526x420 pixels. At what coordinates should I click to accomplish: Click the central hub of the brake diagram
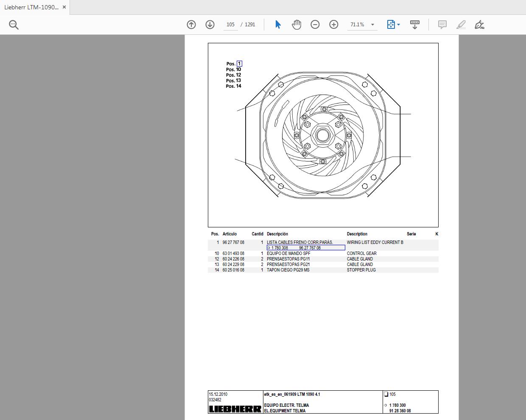[x=322, y=136]
